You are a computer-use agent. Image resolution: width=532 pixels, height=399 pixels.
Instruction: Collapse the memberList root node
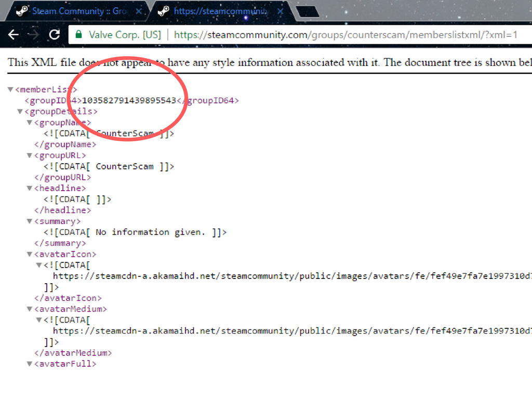point(10,89)
